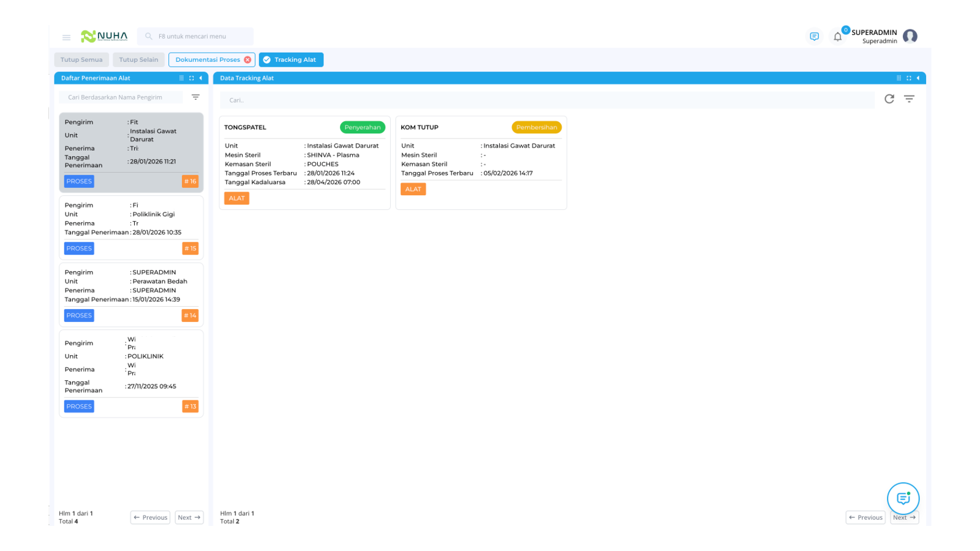Click the Pembersihan status badge
The width and height of the screenshot is (980, 551).
click(x=537, y=127)
